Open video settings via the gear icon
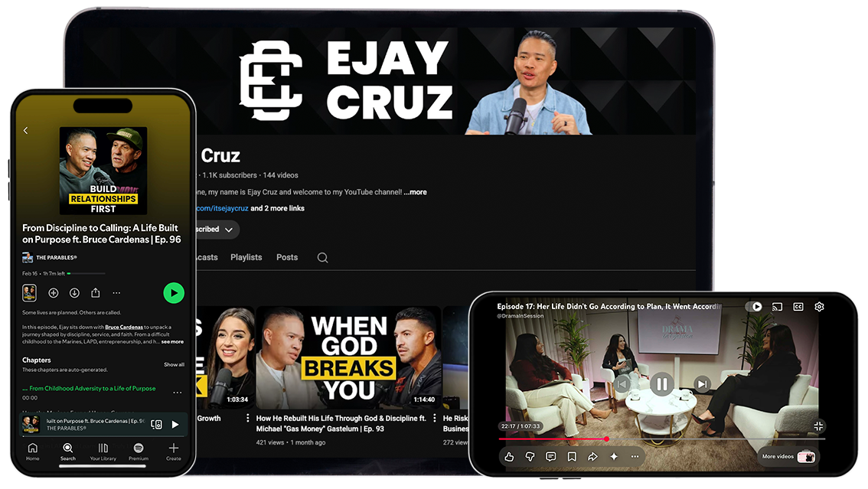The image size is (868, 489). click(x=819, y=307)
